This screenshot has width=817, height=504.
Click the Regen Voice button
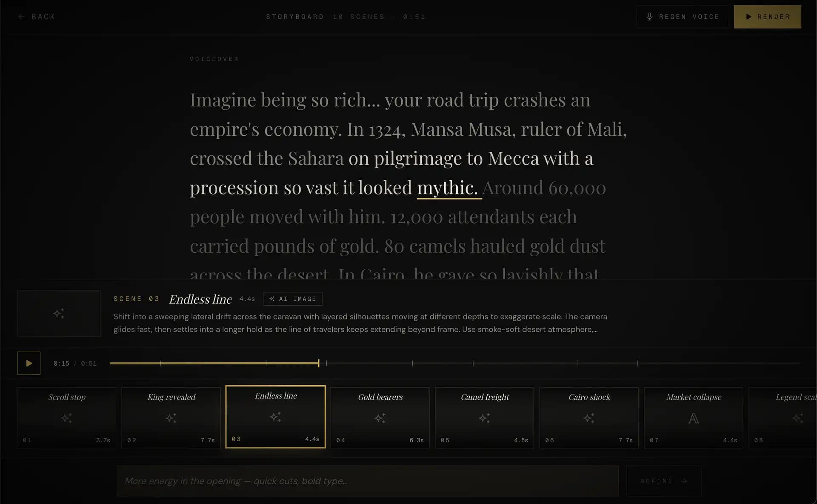click(683, 17)
